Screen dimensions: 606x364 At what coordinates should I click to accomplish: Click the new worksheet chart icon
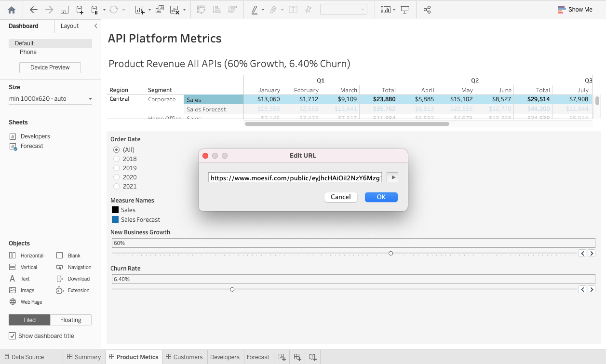(140, 10)
